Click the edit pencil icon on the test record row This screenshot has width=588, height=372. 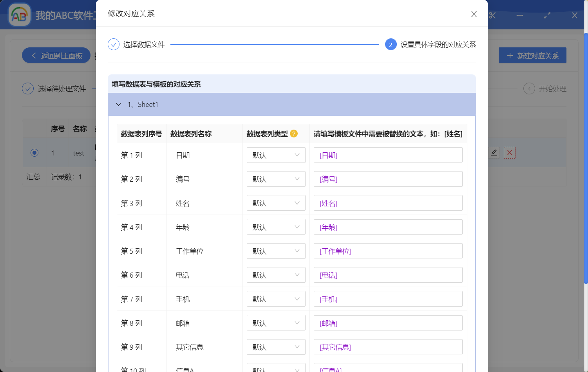click(x=494, y=153)
